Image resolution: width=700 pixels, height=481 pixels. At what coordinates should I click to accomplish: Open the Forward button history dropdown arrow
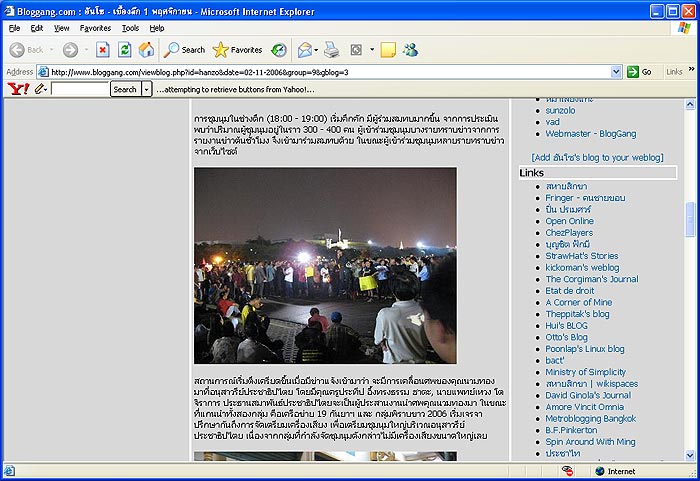(86, 50)
